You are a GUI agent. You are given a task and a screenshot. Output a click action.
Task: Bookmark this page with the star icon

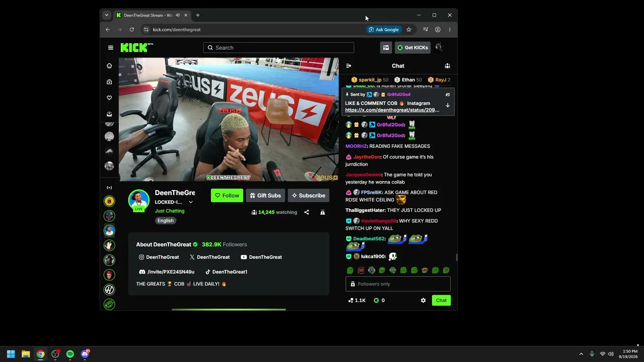click(x=409, y=30)
